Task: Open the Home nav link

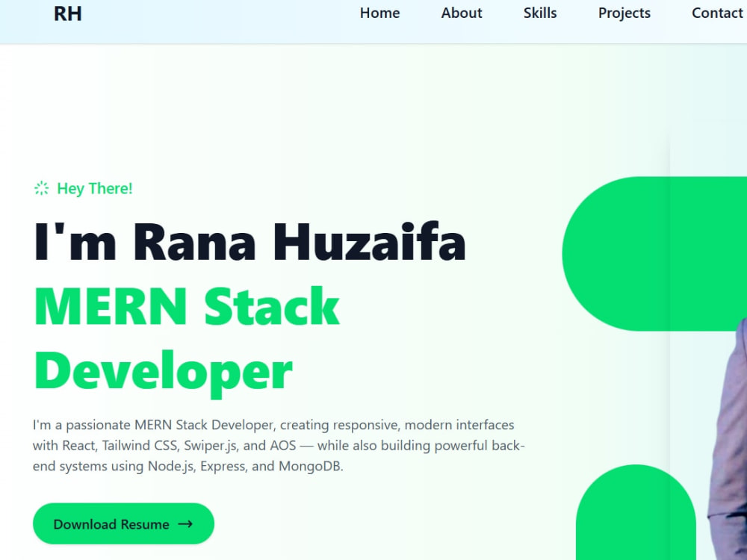Action: click(x=379, y=13)
